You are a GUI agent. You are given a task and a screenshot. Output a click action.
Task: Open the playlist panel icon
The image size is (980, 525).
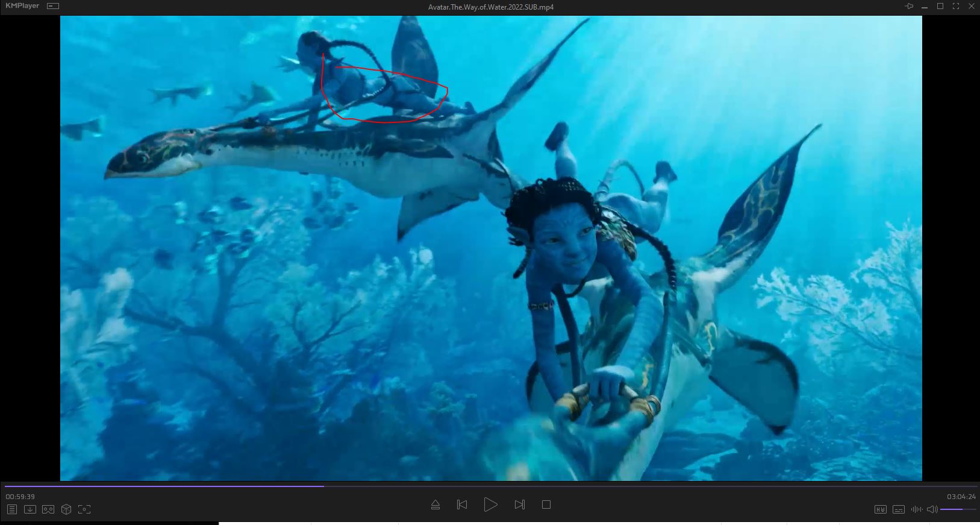[x=11, y=509]
